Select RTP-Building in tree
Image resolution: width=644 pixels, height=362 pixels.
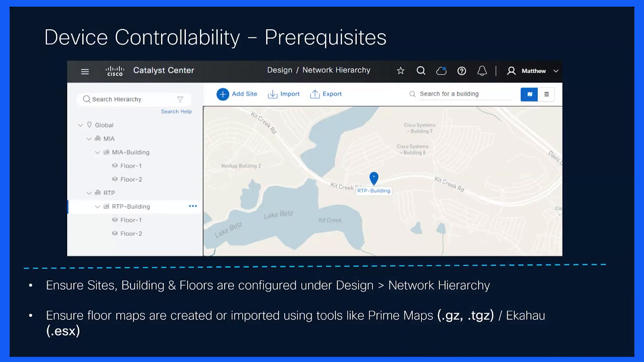click(x=131, y=206)
